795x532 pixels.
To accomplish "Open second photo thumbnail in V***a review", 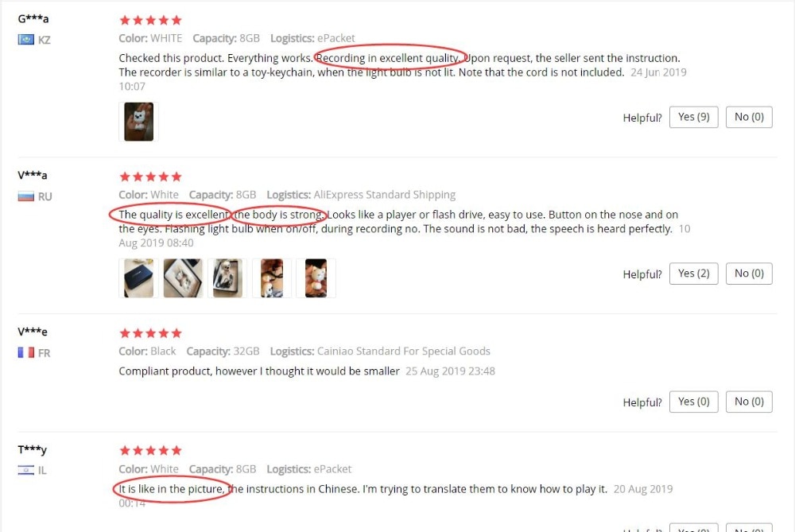I will [183, 278].
